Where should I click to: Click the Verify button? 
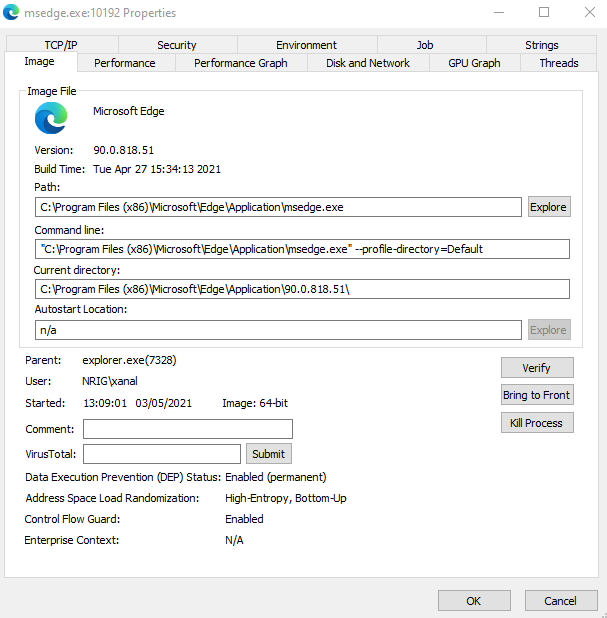point(537,368)
